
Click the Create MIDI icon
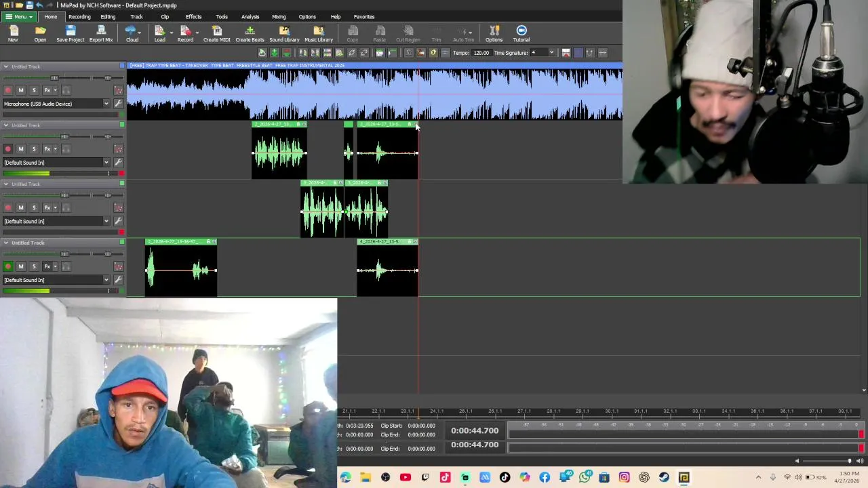[217, 34]
